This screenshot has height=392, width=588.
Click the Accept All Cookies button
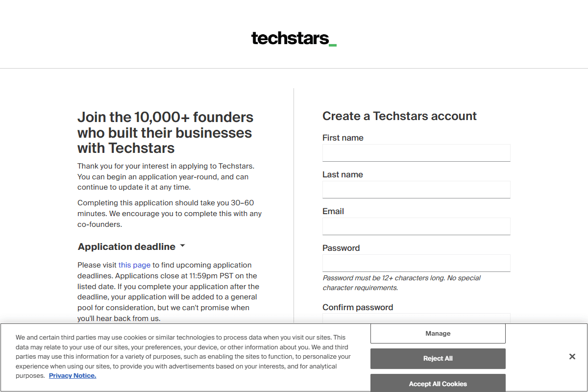click(438, 383)
